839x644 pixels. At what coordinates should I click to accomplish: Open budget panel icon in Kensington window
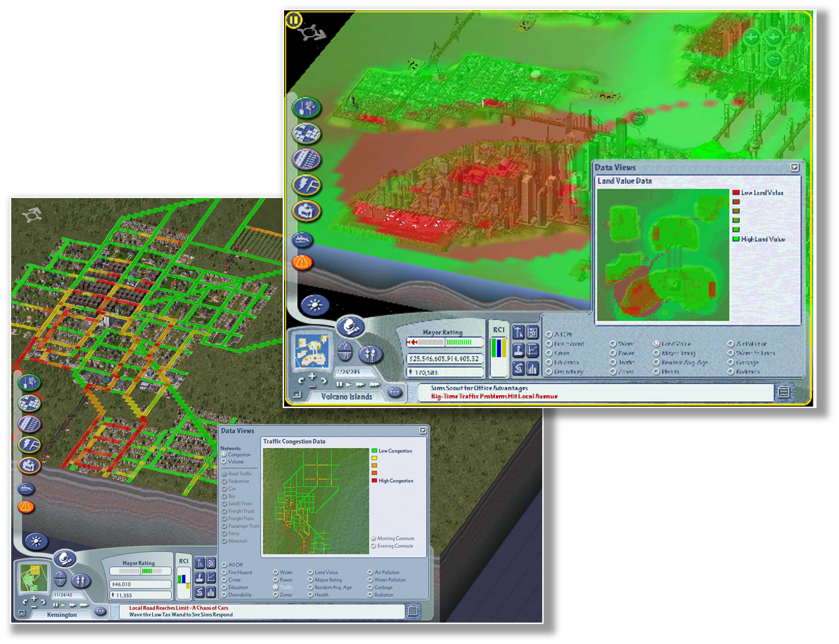pos(200,592)
